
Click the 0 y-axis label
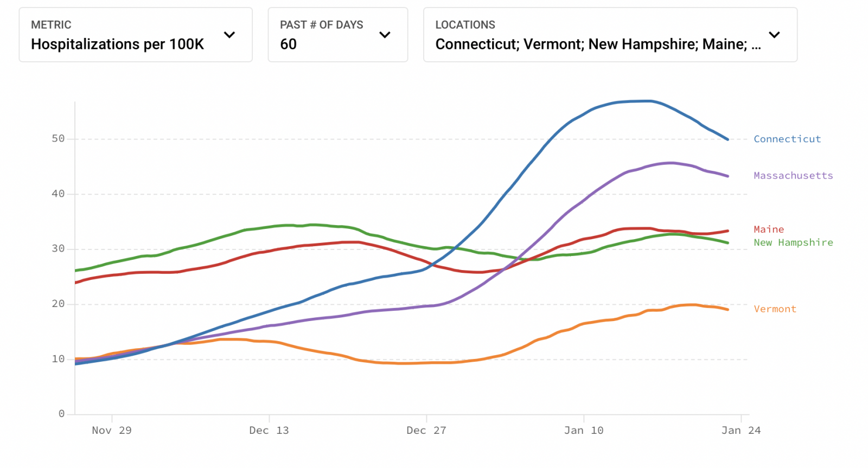pos(61,414)
